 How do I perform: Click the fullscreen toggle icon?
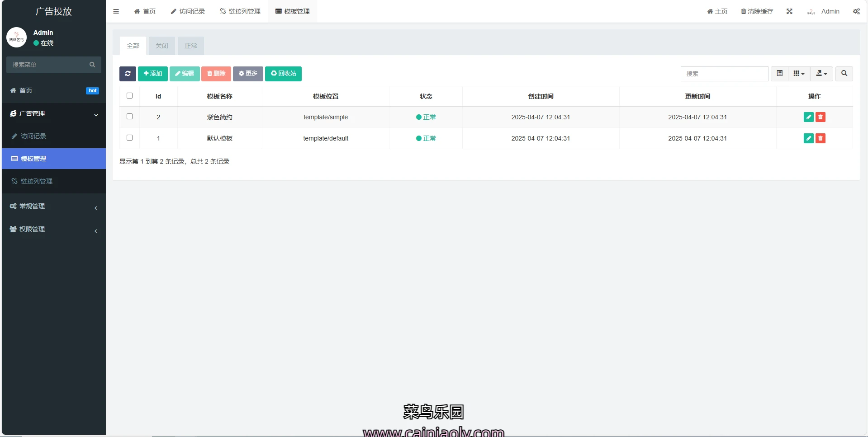789,11
